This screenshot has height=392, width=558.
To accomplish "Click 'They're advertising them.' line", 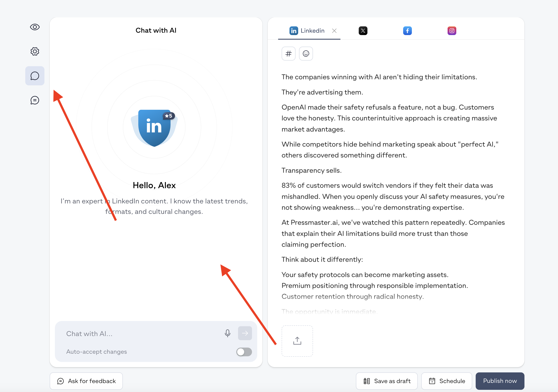I will point(322,92).
